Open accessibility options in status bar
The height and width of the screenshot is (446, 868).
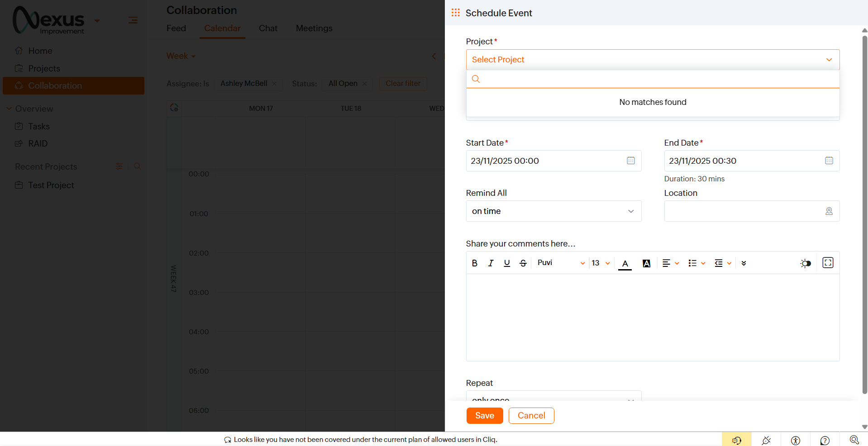pos(796,440)
